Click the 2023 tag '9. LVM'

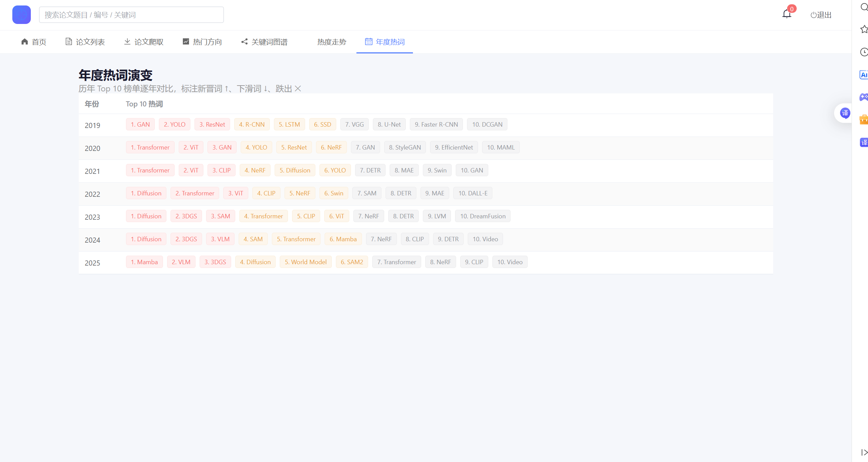coord(437,216)
